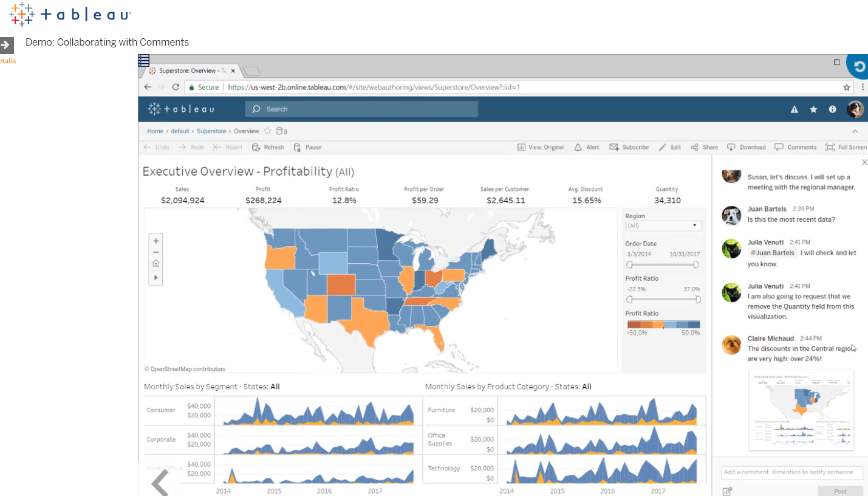This screenshot has height=496, width=868.
Task: Click Undo in the view toolbar
Action: [x=156, y=147]
